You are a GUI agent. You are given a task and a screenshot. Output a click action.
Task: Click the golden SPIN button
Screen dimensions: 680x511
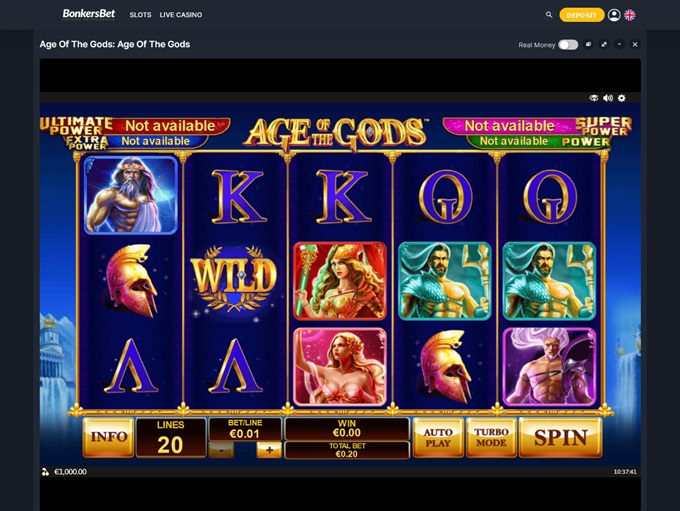(560, 437)
